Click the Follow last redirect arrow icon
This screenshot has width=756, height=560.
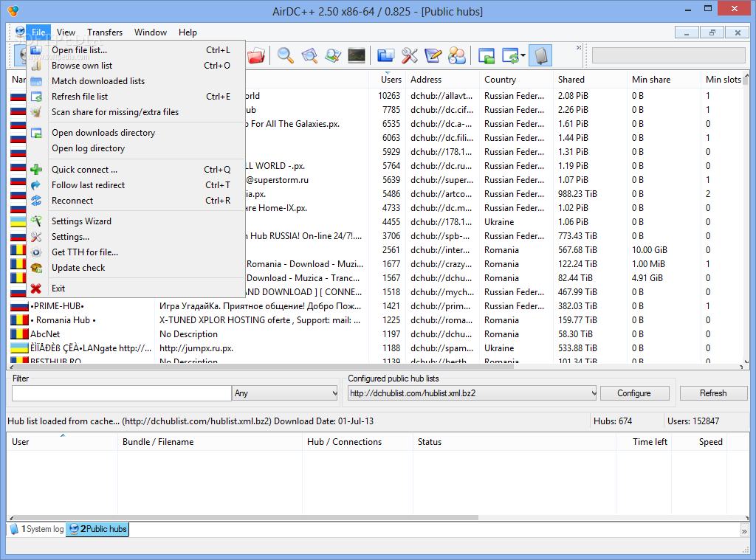click(x=36, y=185)
